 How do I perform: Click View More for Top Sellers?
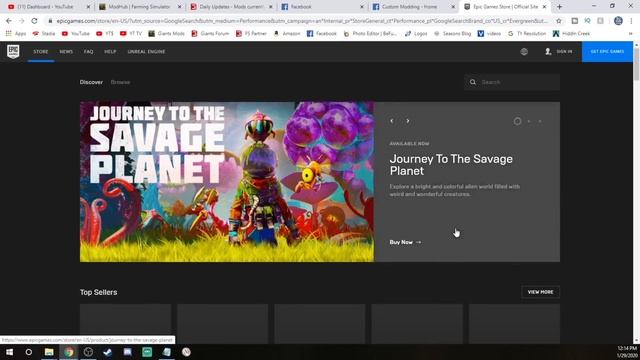click(x=540, y=292)
